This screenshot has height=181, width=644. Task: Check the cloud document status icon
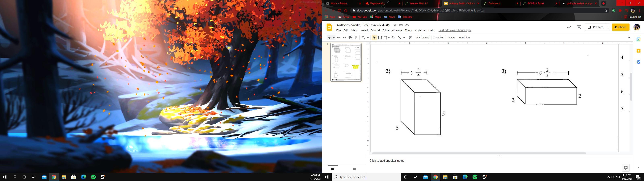[x=407, y=25]
